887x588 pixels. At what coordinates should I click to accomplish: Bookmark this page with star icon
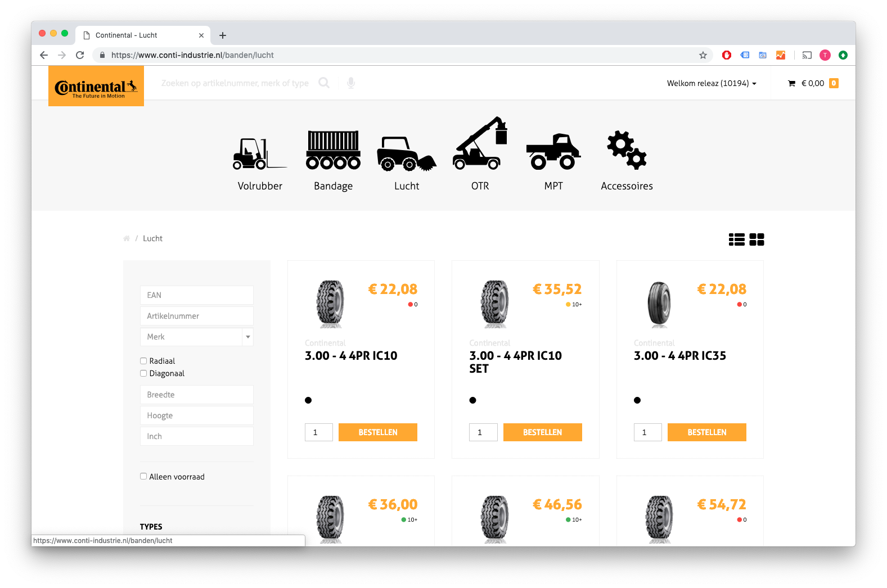click(x=703, y=55)
